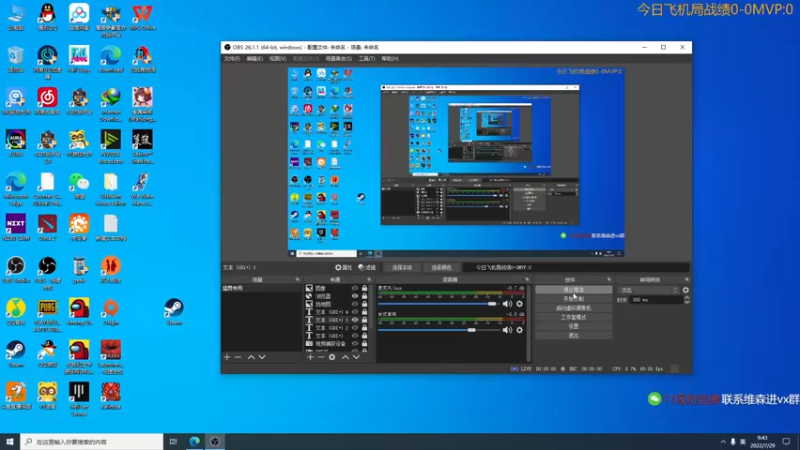Toggle visibility of the 视频捕获设备 source
Screen dimensions: 800x450
tap(355, 344)
